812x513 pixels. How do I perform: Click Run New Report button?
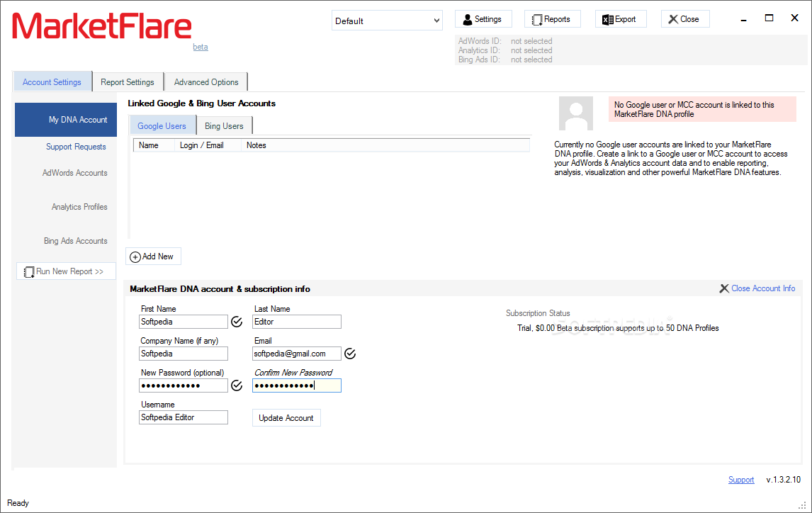pos(66,271)
